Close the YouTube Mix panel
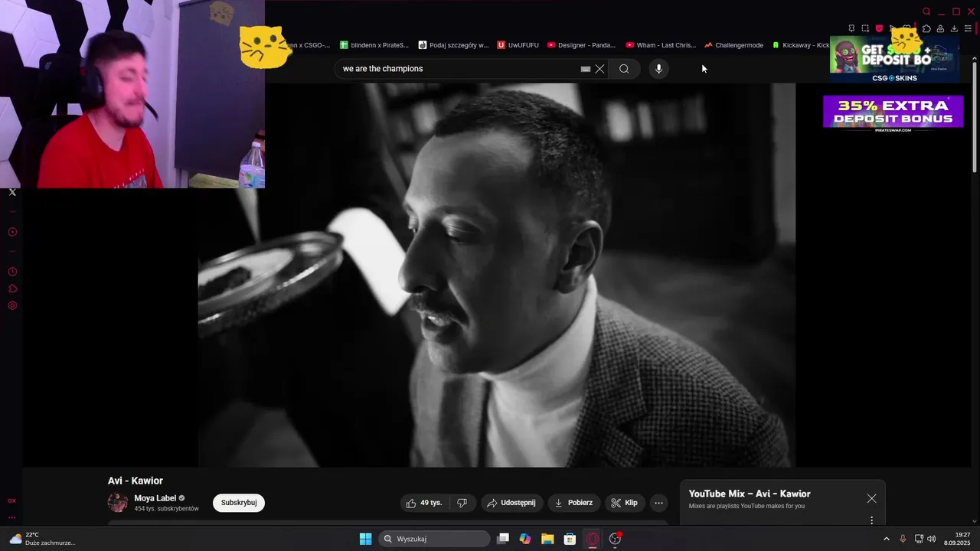980x551 pixels. click(x=871, y=498)
